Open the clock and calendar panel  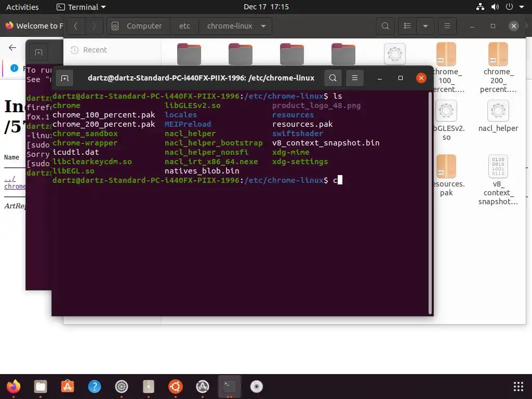tap(266, 7)
